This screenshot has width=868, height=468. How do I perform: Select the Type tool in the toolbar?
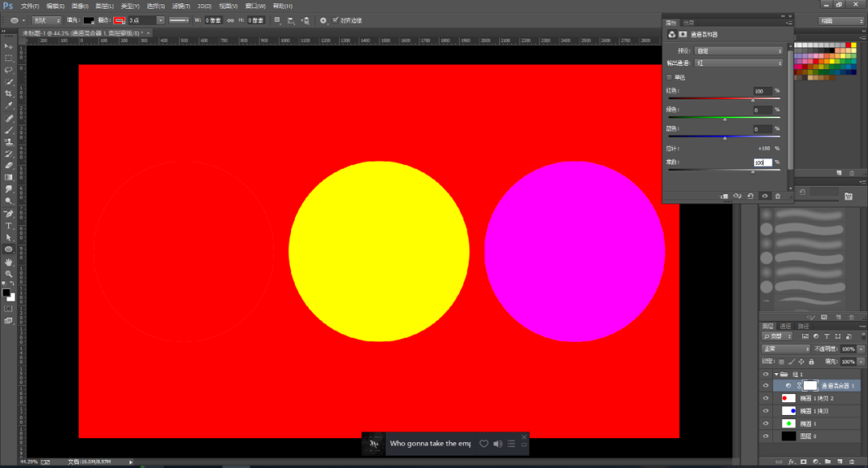(x=9, y=226)
